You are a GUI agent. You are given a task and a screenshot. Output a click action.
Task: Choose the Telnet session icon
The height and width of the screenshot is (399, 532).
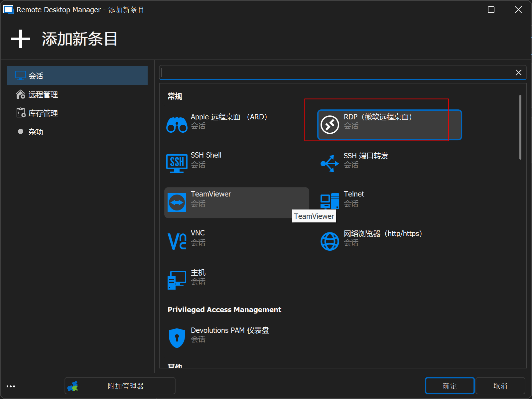pyautogui.click(x=330, y=201)
